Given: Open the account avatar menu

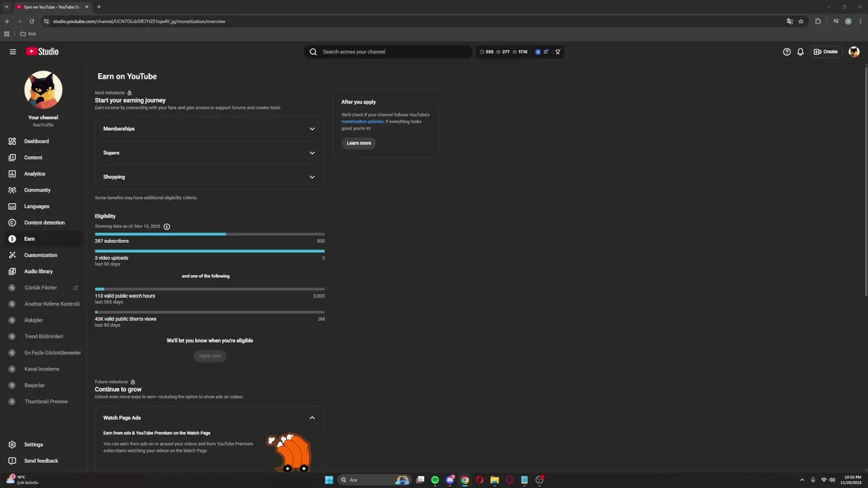Looking at the screenshot, I should coord(854,52).
